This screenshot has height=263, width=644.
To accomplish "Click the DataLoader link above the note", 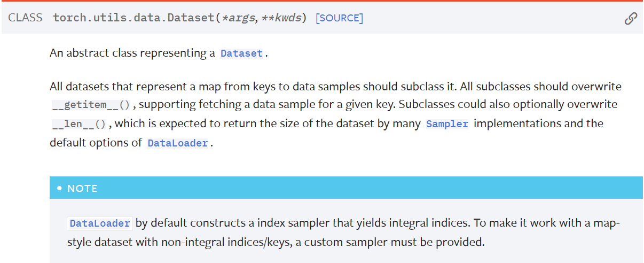I will point(177,143).
